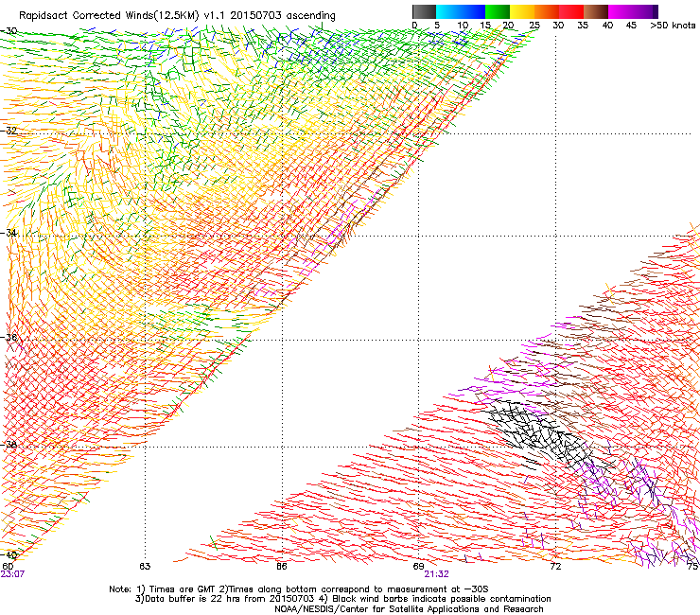Click the cyan-blue 5-15 knots legend swatch

click(461, 11)
